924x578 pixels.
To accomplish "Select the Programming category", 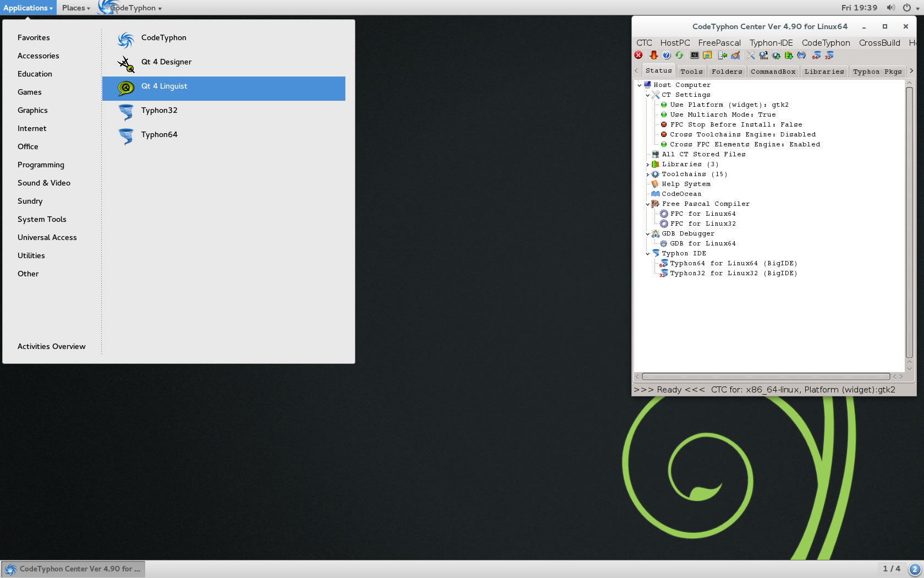I will (x=41, y=165).
